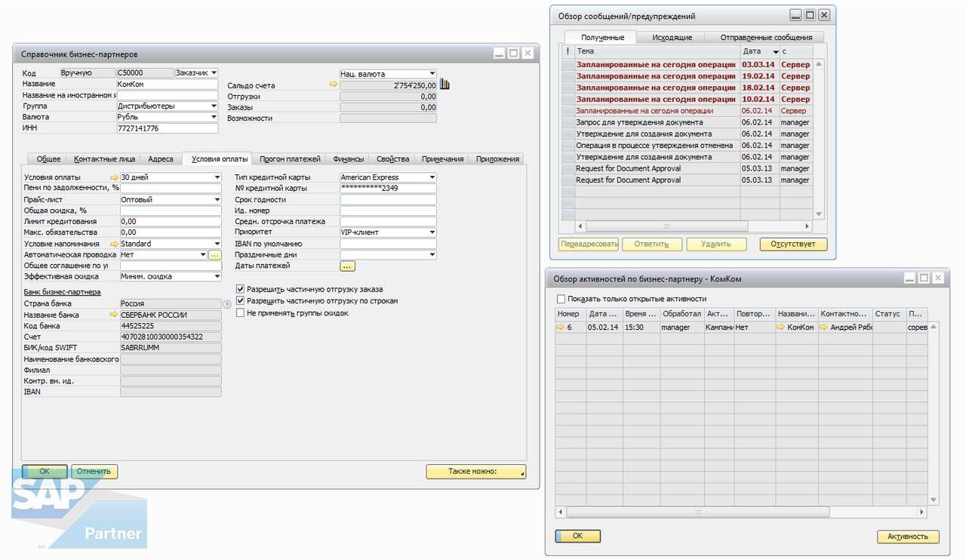Open the Приоритет VIP-клиент dropdown
The height and width of the screenshot is (560, 966).
[x=432, y=232]
